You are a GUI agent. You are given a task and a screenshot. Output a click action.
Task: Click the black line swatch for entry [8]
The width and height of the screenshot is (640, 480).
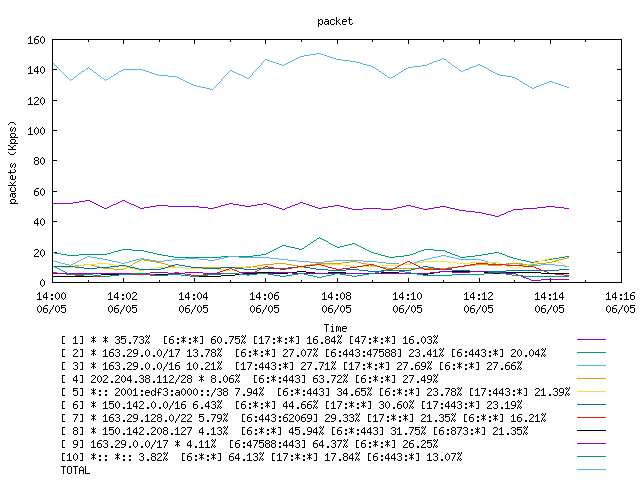(591, 431)
